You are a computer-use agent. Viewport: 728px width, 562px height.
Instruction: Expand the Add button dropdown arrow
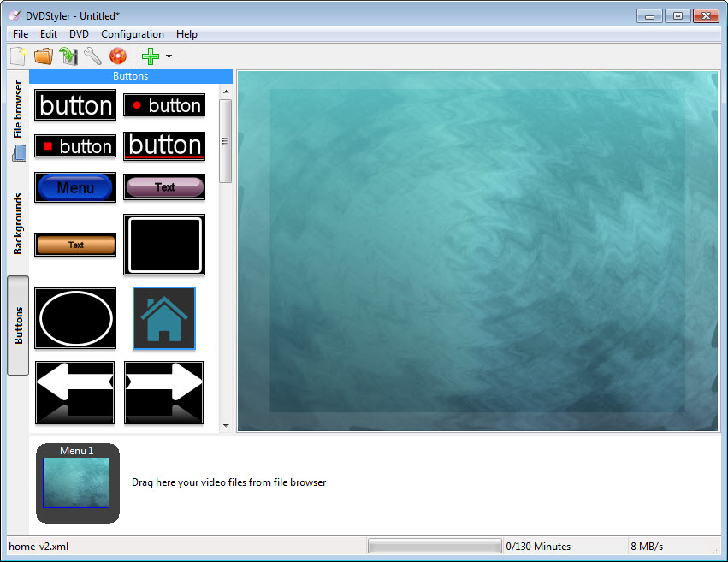(x=169, y=56)
